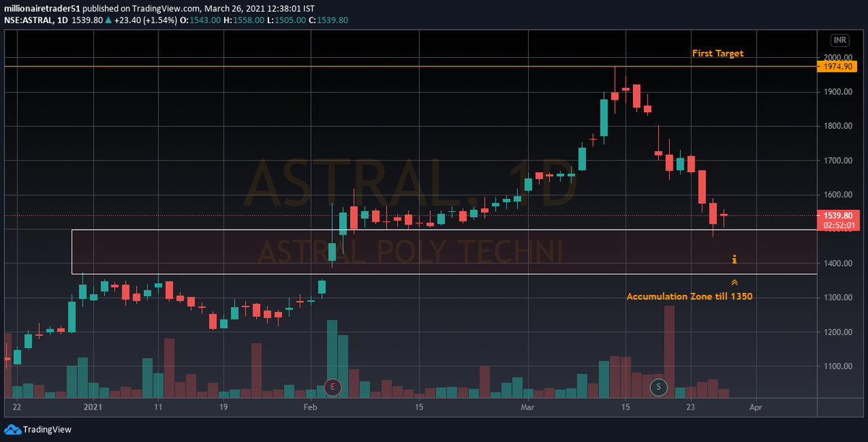The image size is (868, 442).
Task: Click the earnings 'E' marker icon
Action: click(332, 386)
